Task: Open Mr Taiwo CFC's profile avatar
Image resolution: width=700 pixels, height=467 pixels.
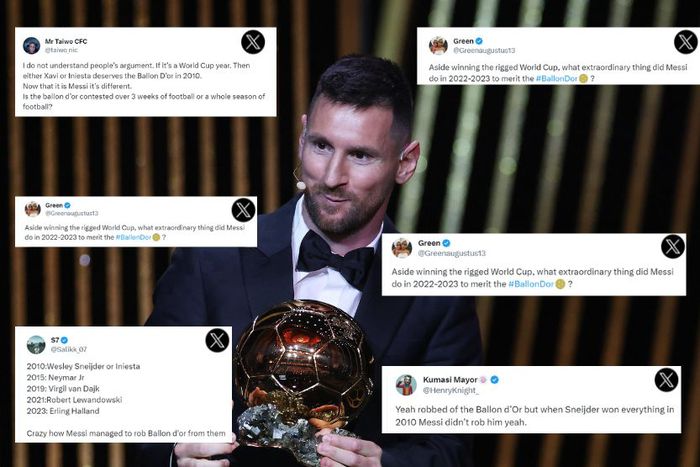Action: click(31, 46)
